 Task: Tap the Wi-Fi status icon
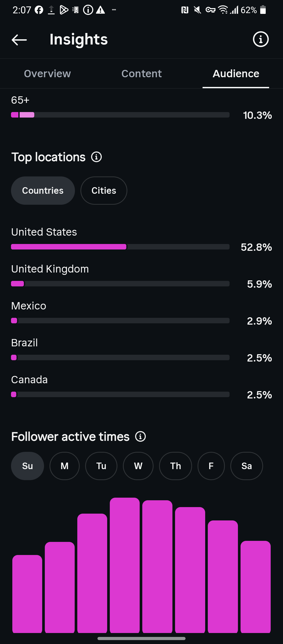click(x=223, y=10)
